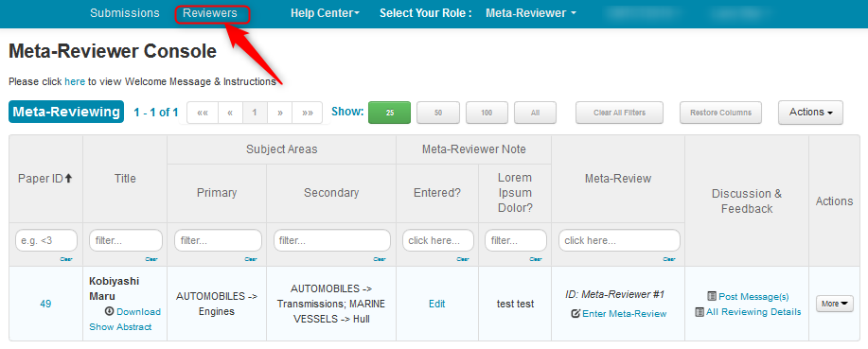Viewport: 868px width, 349px height.
Task: Open Post Message(s) link
Action: [x=753, y=297]
